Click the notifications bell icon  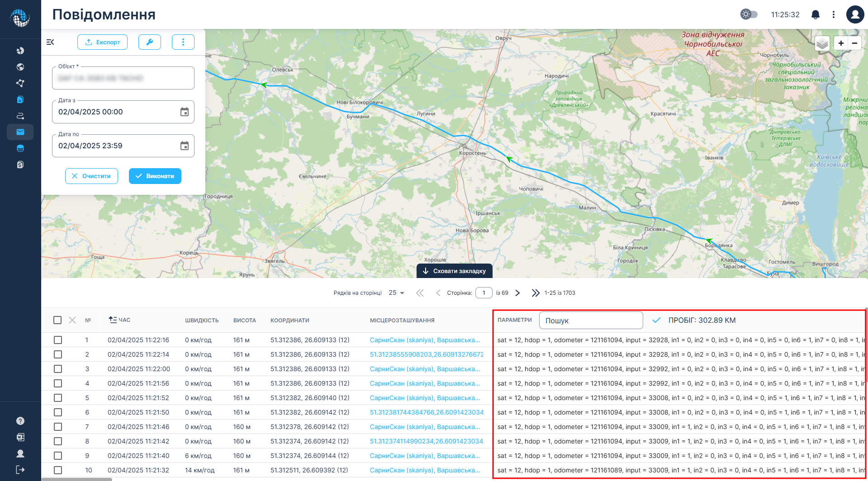coord(815,14)
